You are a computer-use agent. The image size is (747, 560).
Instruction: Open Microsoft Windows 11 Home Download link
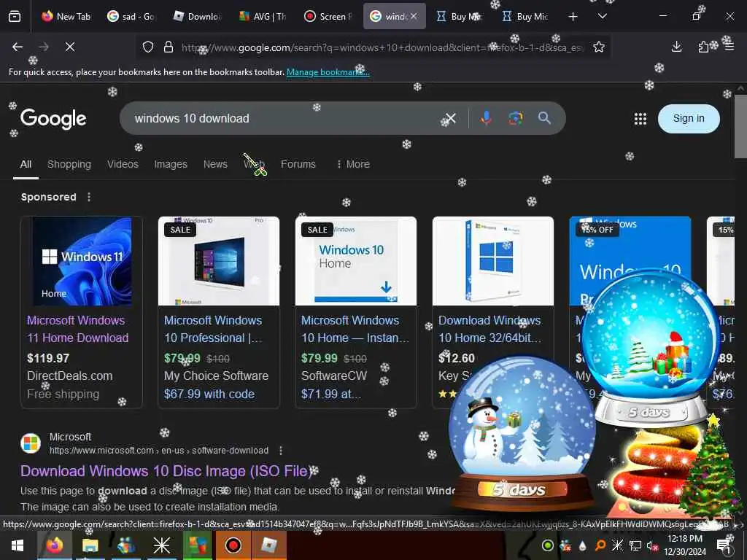click(77, 329)
